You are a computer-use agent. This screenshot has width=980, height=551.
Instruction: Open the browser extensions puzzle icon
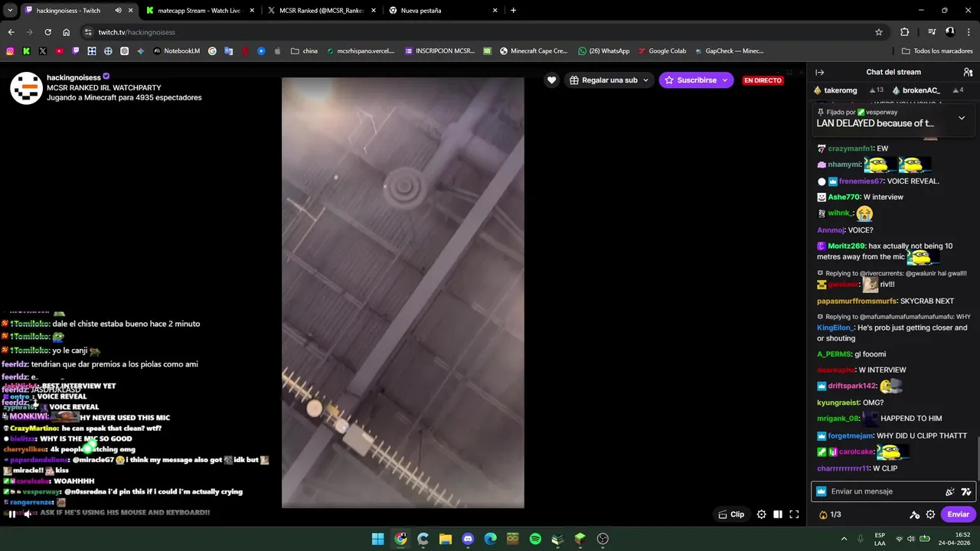point(904,32)
